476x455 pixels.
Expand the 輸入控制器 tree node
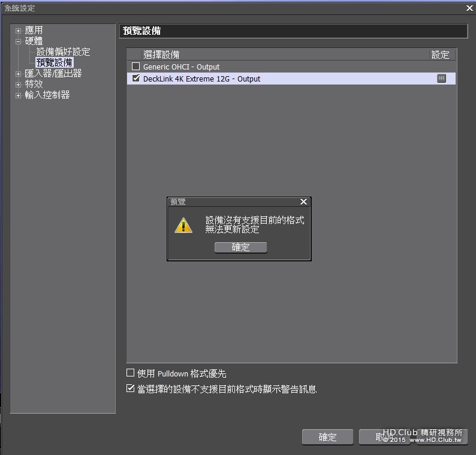[x=18, y=95]
